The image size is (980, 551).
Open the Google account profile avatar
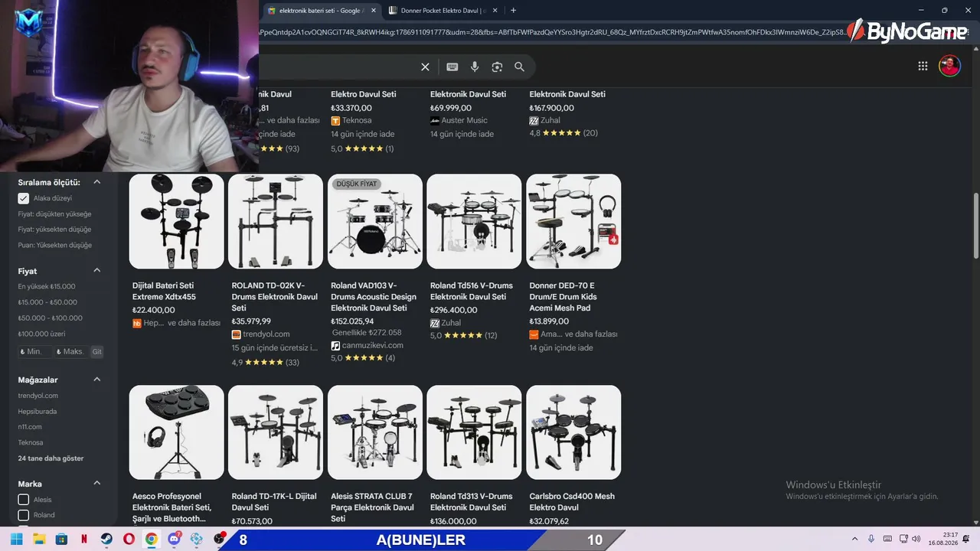949,66
